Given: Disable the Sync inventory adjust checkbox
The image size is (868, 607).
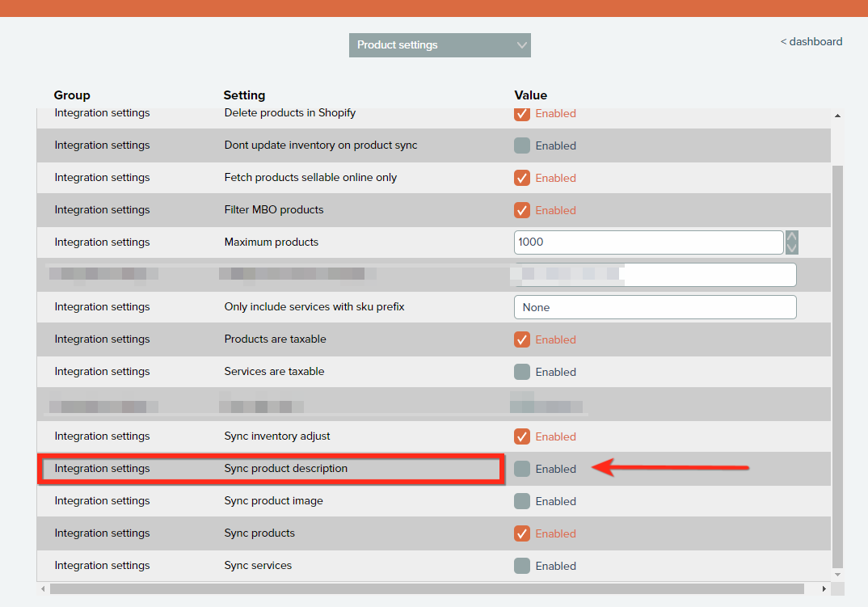Looking at the screenshot, I should tap(522, 436).
